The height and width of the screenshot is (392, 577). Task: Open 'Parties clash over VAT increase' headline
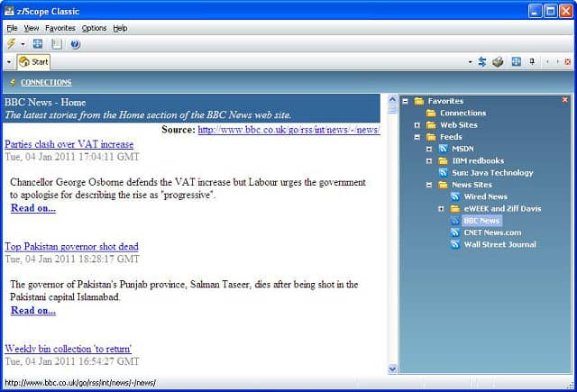click(69, 144)
